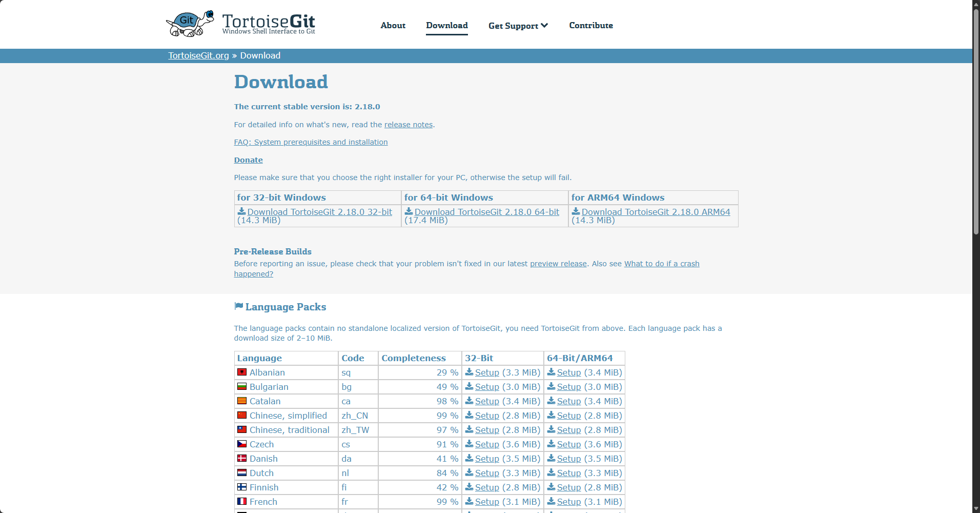The image size is (980, 513).
Task: Click French 32-Bit Setup link
Action: pyautogui.click(x=487, y=502)
